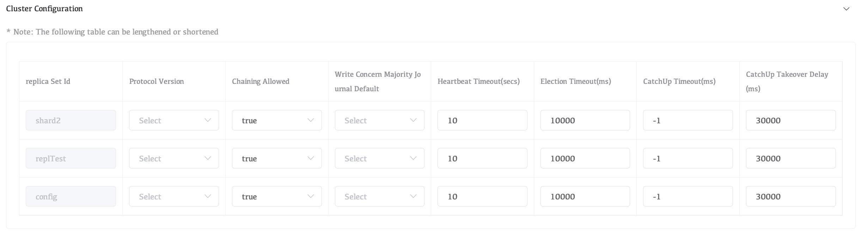Edit CatchUp Takeover Delay for config

coord(790,196)
